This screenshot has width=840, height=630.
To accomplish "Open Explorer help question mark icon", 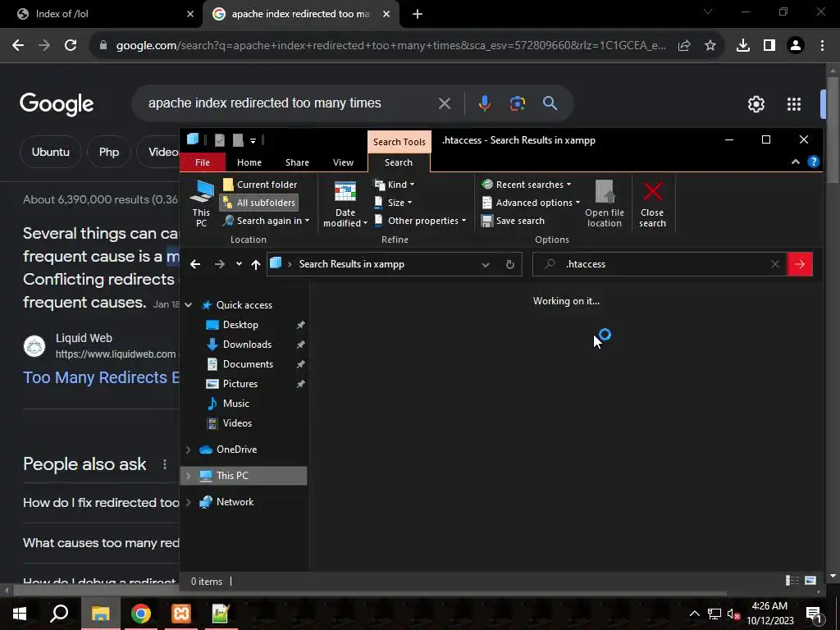I will [813, 162].
